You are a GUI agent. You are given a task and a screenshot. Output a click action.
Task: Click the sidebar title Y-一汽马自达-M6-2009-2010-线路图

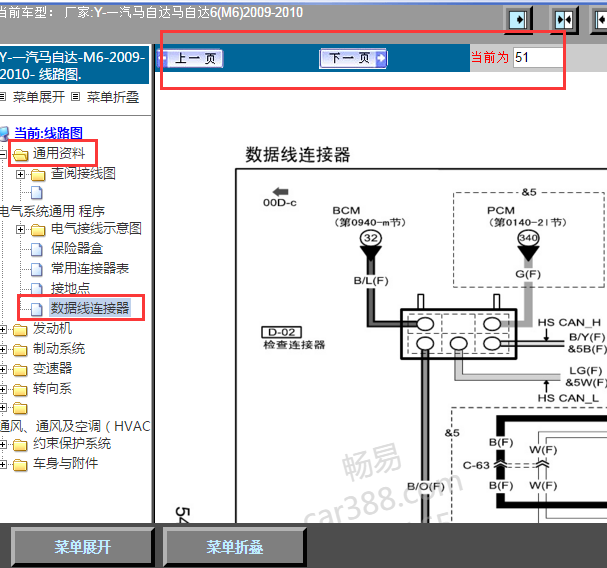point(74,66)
